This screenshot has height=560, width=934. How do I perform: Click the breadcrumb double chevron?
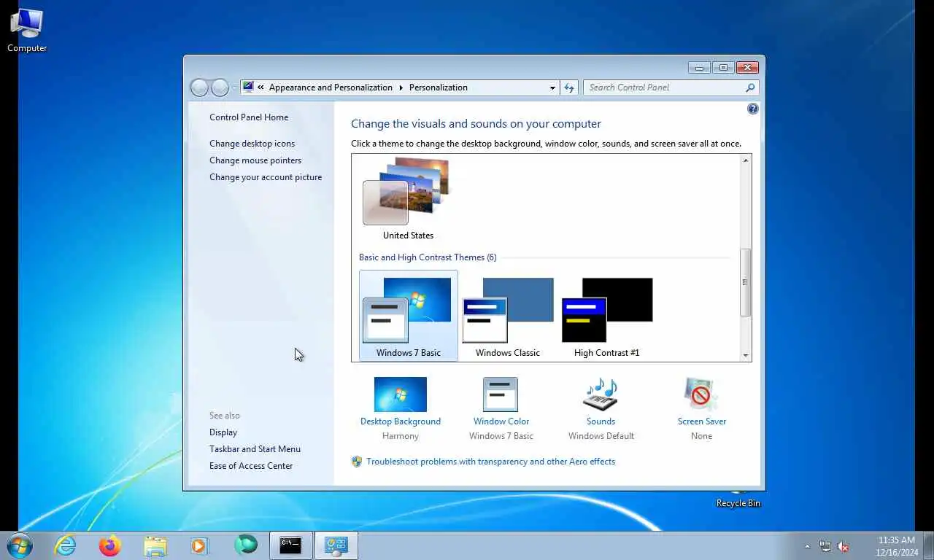point(260,87)
